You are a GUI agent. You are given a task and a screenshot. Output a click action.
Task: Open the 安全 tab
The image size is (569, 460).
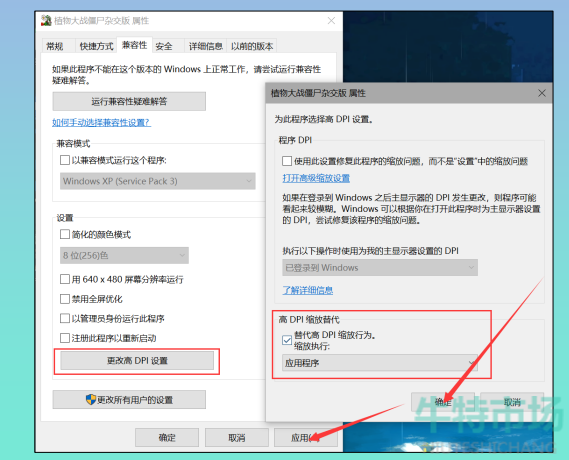pyautogui.click(x=164, y=46)
